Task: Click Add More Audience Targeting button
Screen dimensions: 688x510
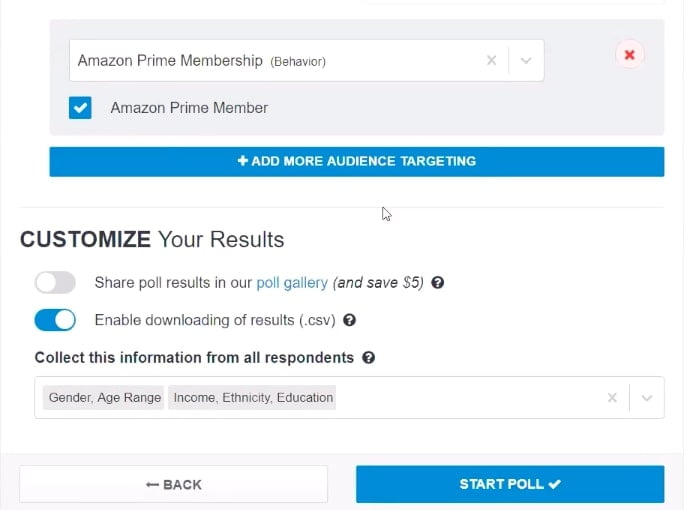Action: coord(356,162)
